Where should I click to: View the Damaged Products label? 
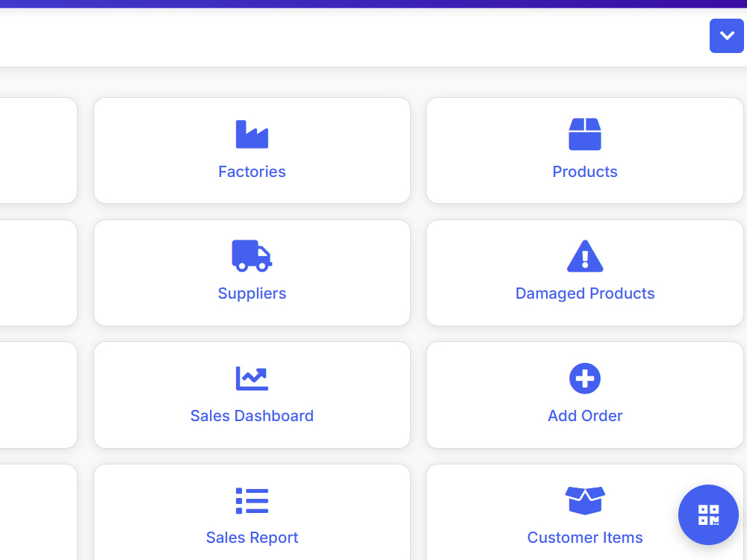tap(585, 293)
